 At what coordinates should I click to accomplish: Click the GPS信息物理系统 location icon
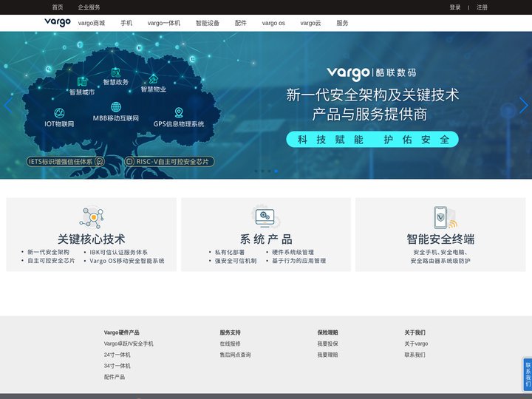tap(179, 112)
